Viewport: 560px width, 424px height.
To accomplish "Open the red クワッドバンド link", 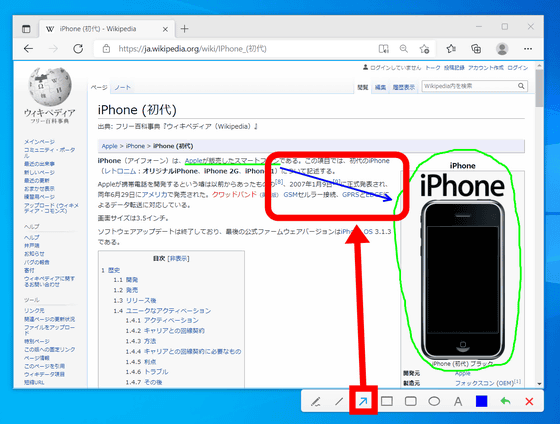I will point(234,195).
